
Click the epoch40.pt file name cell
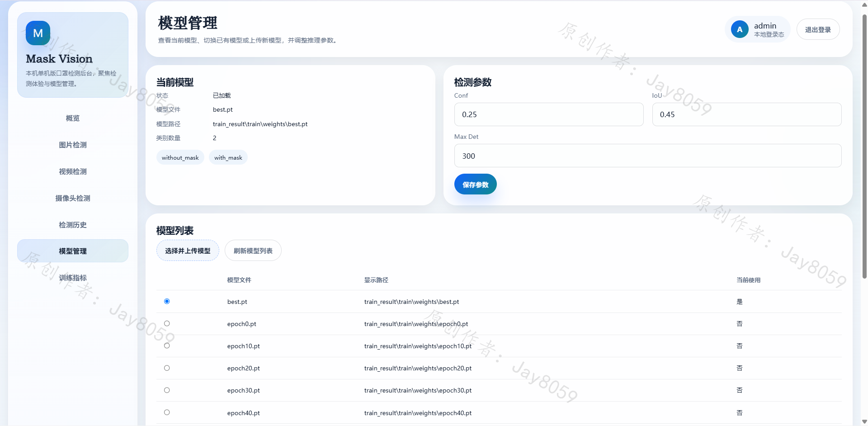tap(244, 413)
